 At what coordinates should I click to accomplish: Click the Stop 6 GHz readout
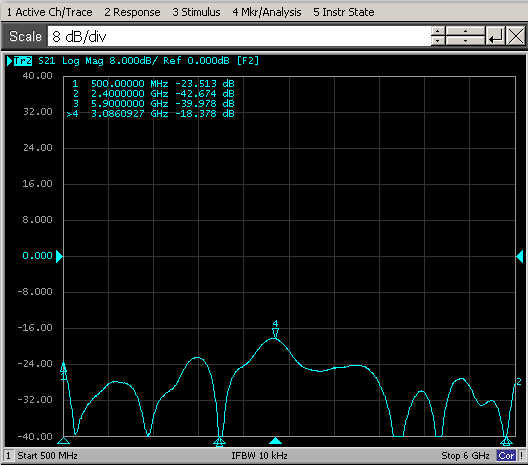click(465, 456)
